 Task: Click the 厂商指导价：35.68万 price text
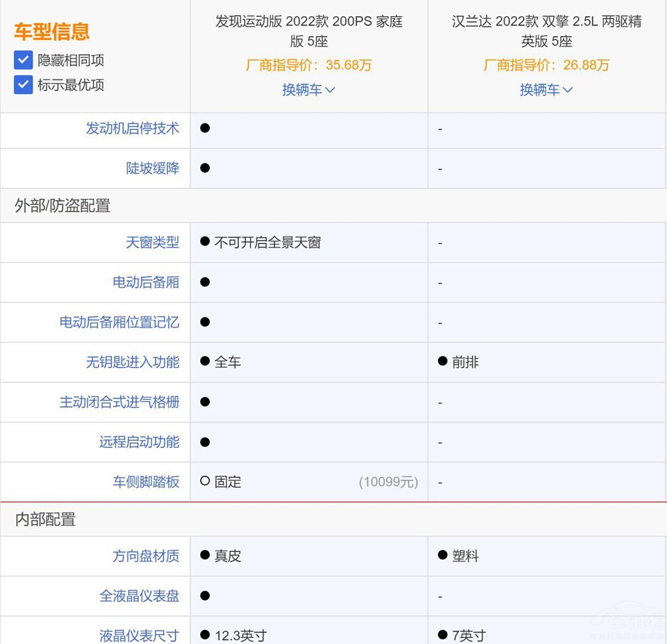pos(308,65)
